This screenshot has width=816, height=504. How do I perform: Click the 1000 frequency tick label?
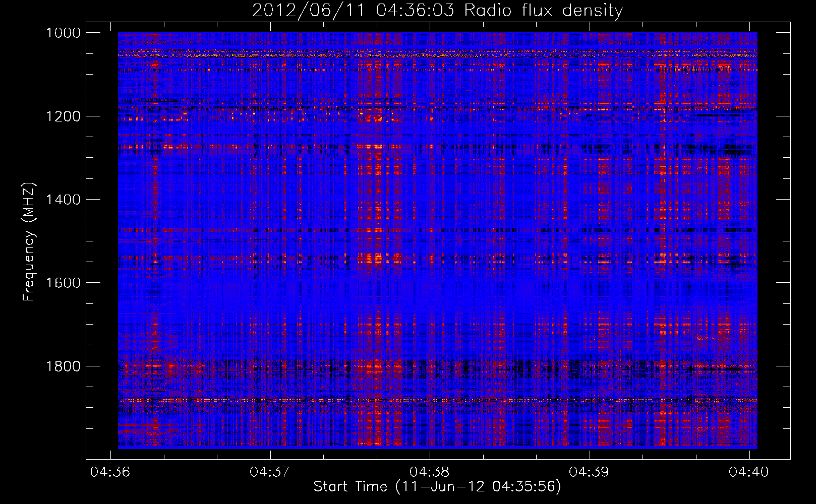(x=63, y=33)
